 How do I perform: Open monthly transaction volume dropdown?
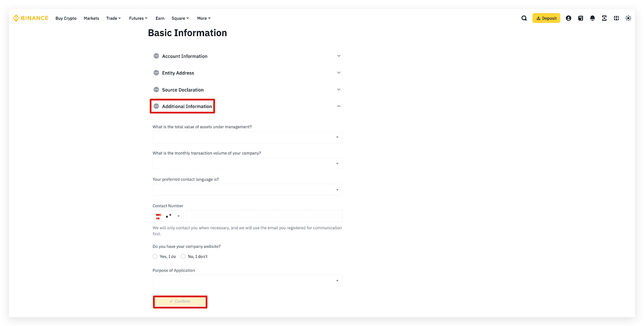coord(247,164)
